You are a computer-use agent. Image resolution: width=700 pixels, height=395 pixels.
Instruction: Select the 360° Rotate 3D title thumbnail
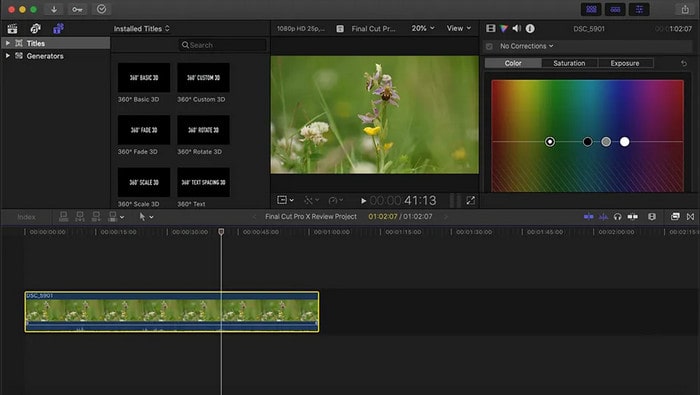point(204,130)
